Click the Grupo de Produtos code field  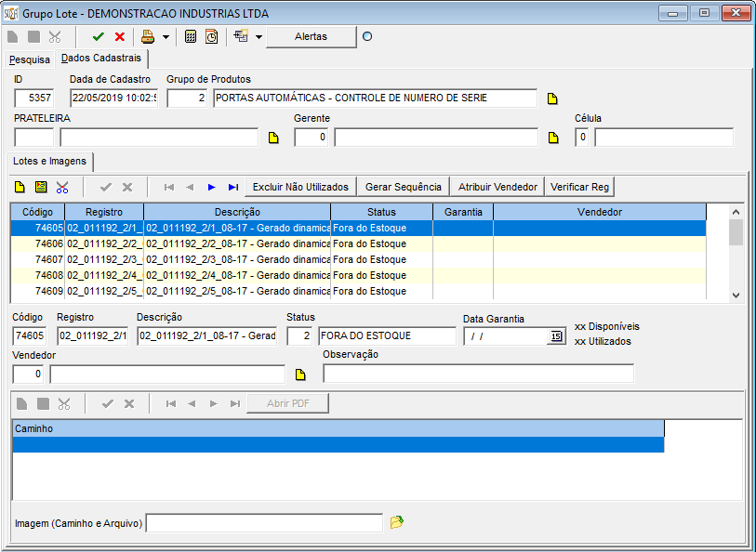pyautogui.click(x=187, y=98)
